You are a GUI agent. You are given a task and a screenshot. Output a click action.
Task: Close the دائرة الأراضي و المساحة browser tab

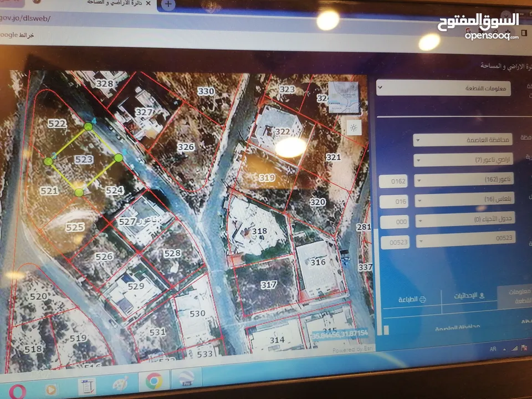148,3
